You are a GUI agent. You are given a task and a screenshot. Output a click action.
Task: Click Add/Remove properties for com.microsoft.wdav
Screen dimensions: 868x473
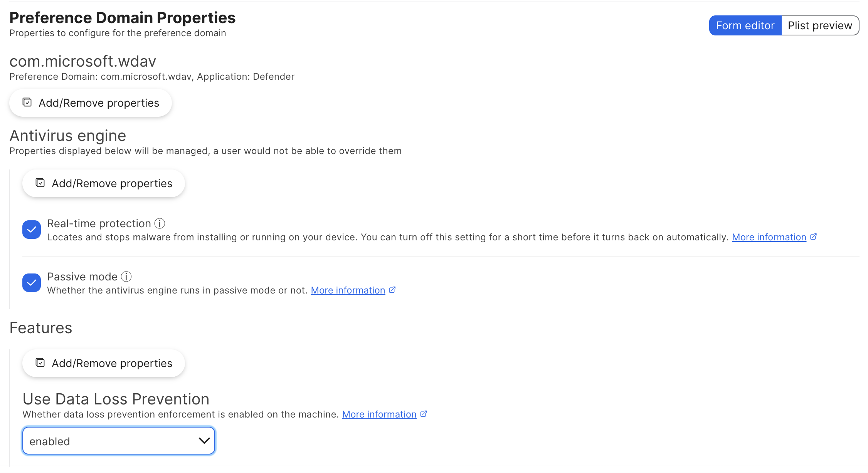[90, 102]
